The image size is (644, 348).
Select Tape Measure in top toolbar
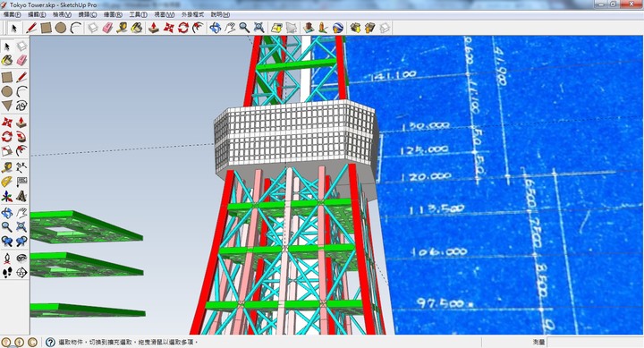(x=122, y=28)
